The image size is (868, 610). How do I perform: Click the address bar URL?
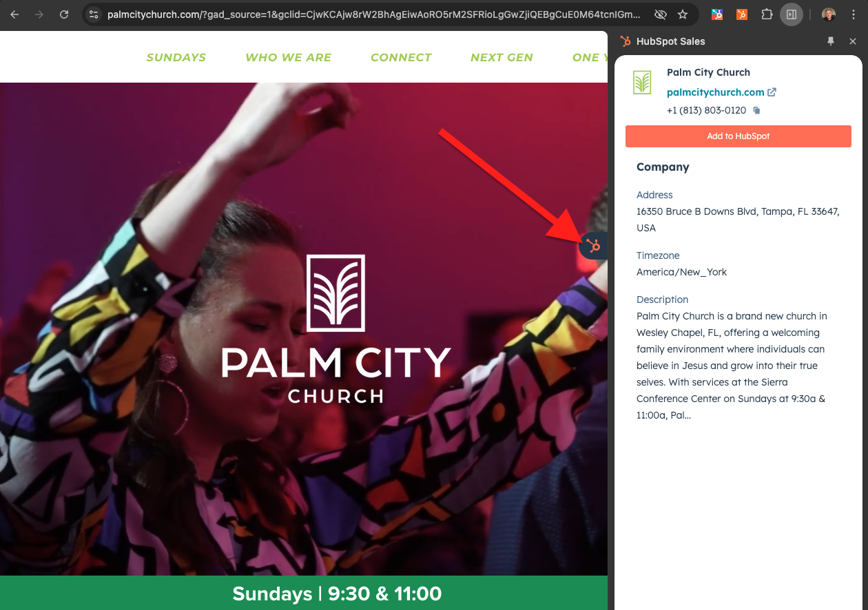tap(374, 14)
